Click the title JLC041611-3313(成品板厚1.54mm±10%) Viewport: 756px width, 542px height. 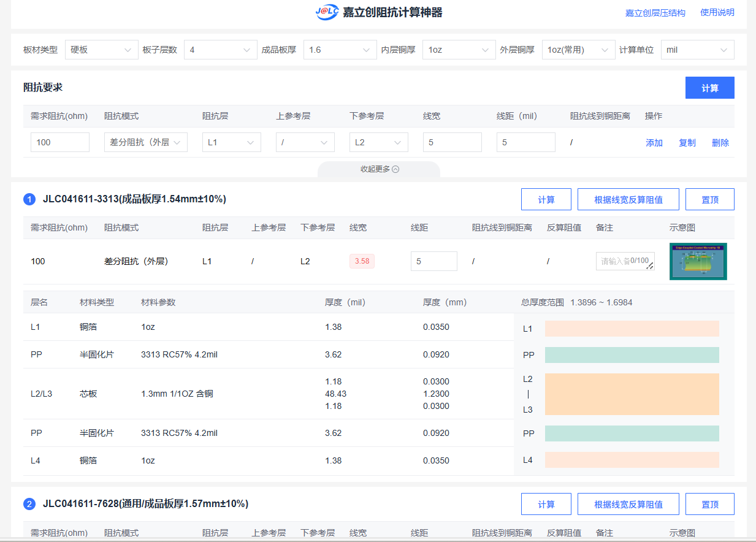click(x=134, y=199)
